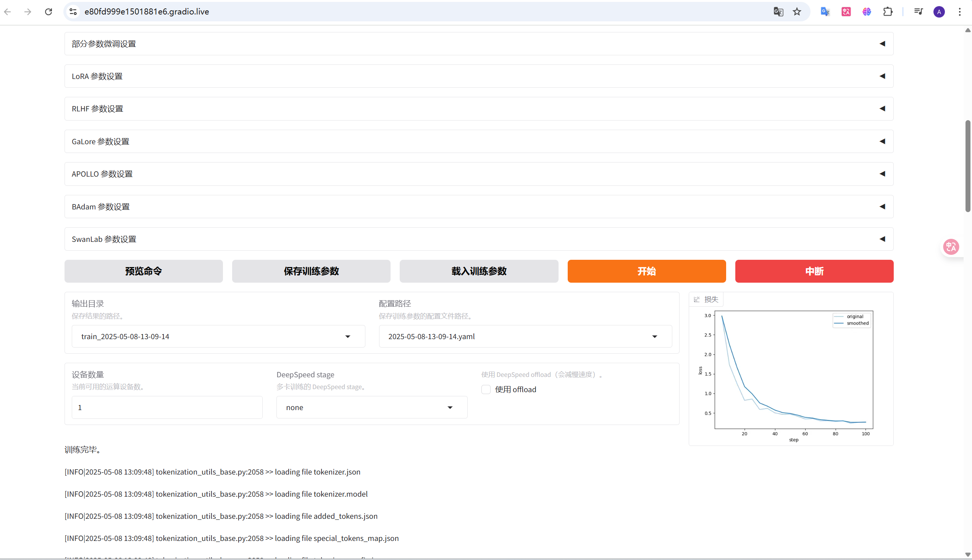Viewport: 972px width, 560px height.
Task: Click the 预览命令 button
Action: (x=144, y=271)
